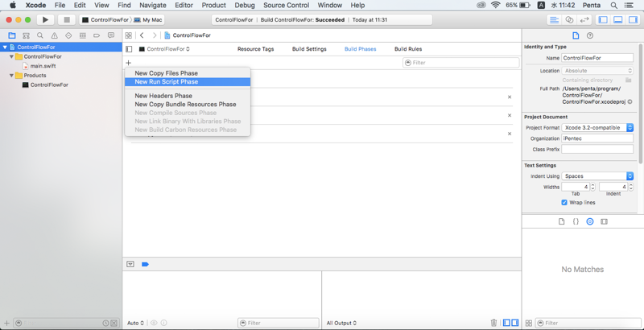The height and width of the screenshot is (330, 644).
Task: Switch to the Build Settings tab
Action: (309, 49)
